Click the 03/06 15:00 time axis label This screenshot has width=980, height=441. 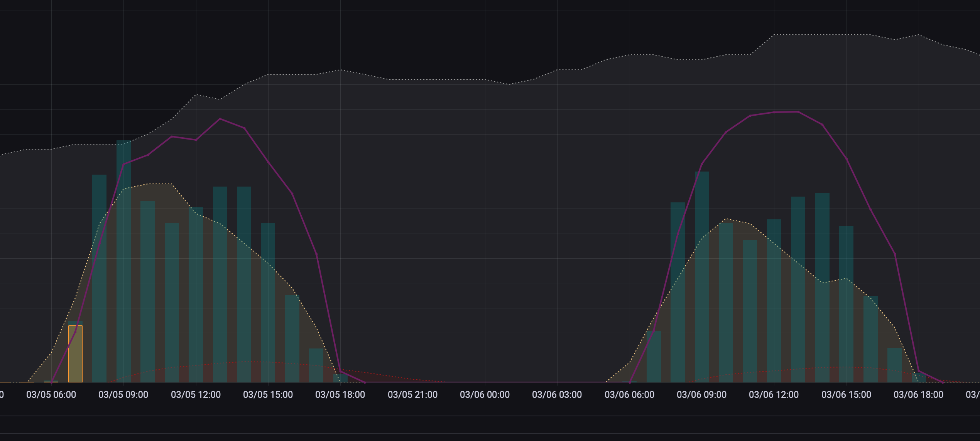[x=846, y=395]
